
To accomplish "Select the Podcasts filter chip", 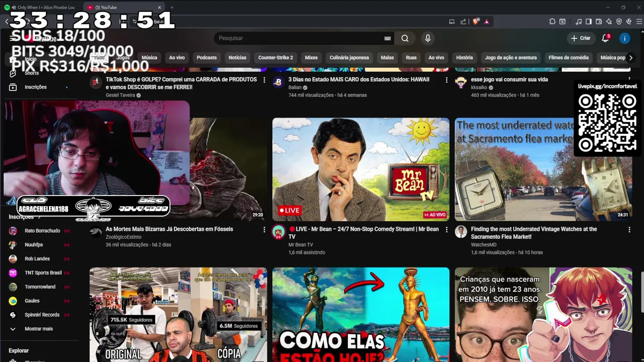I will [x=207, y=58].
